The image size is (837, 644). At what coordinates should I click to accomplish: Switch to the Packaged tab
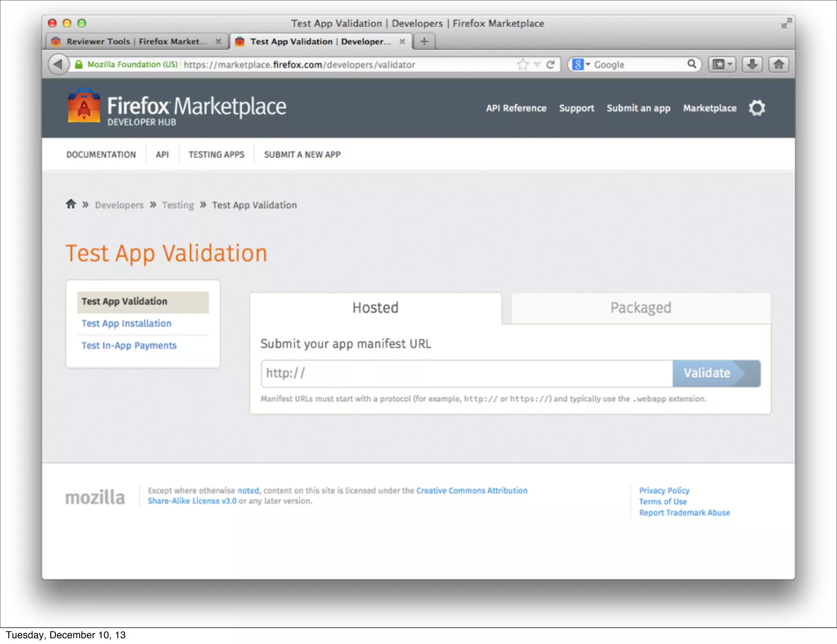tap(640, 308)
